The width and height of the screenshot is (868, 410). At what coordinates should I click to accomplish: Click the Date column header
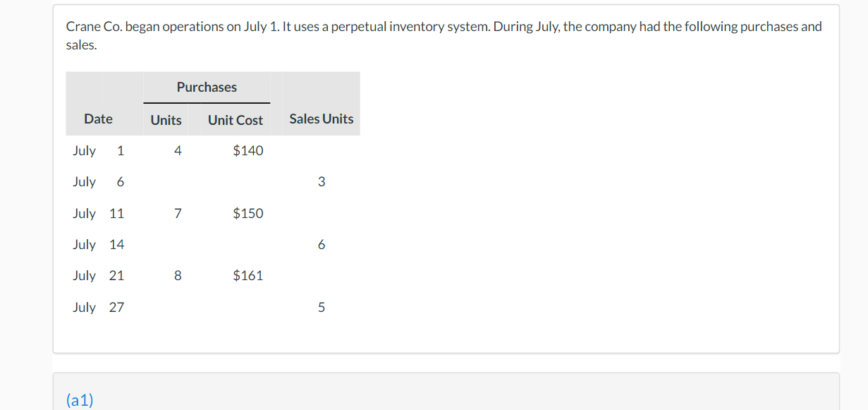pyautogui.click(x=98, y=119)
